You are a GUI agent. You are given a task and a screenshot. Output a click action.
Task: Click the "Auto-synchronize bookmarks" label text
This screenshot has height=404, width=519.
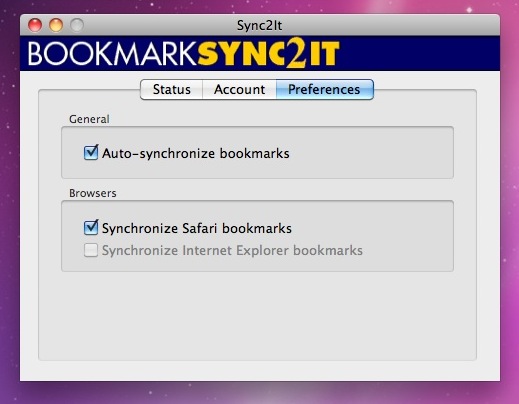tap(196, 154)
